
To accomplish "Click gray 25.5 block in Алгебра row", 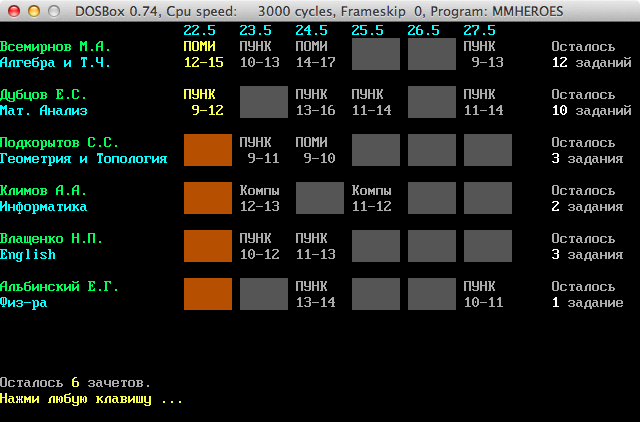I will tap(376, 54).
